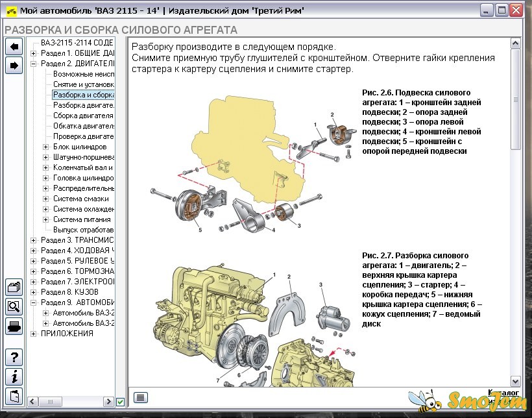Screen dimensions: 532x418
Task: Open the search magnifier icon in sidebar
Action: pos(14,306)
